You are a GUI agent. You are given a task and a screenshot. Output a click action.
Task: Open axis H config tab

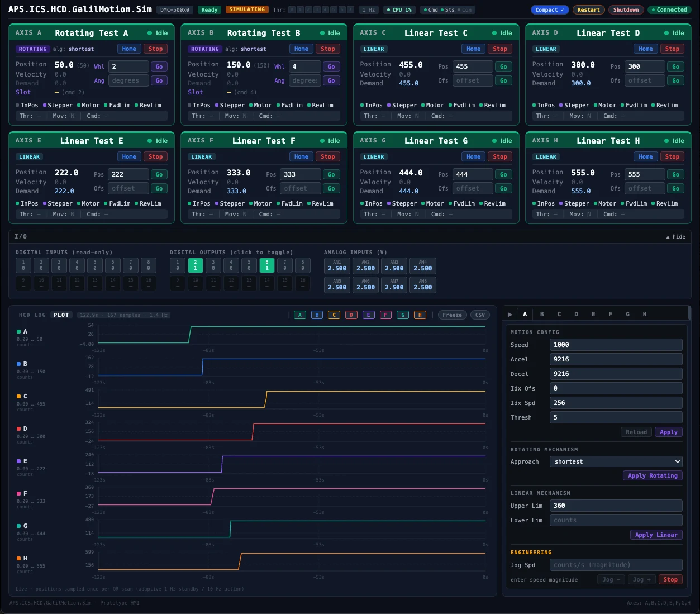[645, 315]
